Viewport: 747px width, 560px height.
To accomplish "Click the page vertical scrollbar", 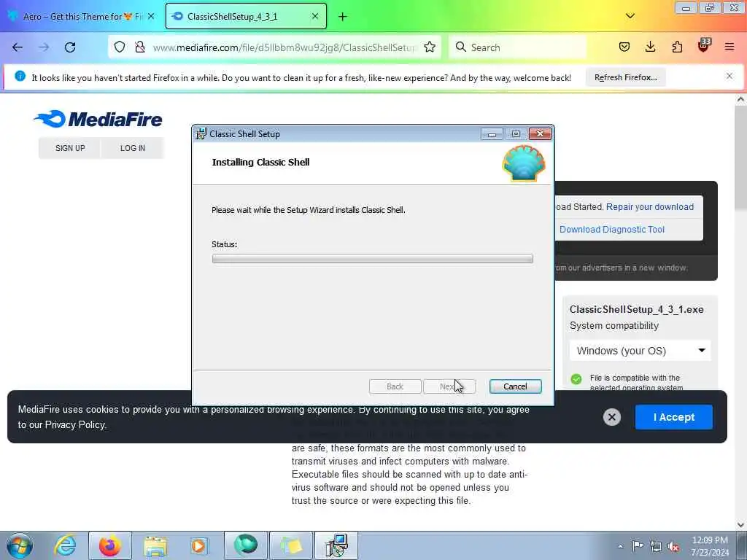I will (740, 312).
